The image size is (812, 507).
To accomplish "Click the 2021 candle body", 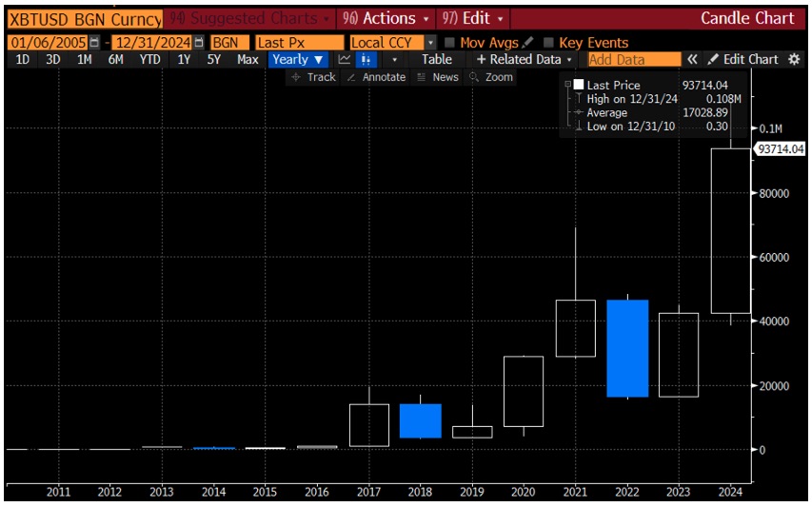I will tap(575, 328).
